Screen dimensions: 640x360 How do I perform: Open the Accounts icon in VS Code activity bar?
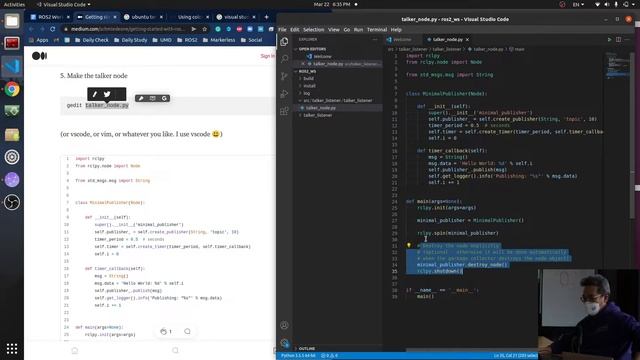(x=284, y=325)
